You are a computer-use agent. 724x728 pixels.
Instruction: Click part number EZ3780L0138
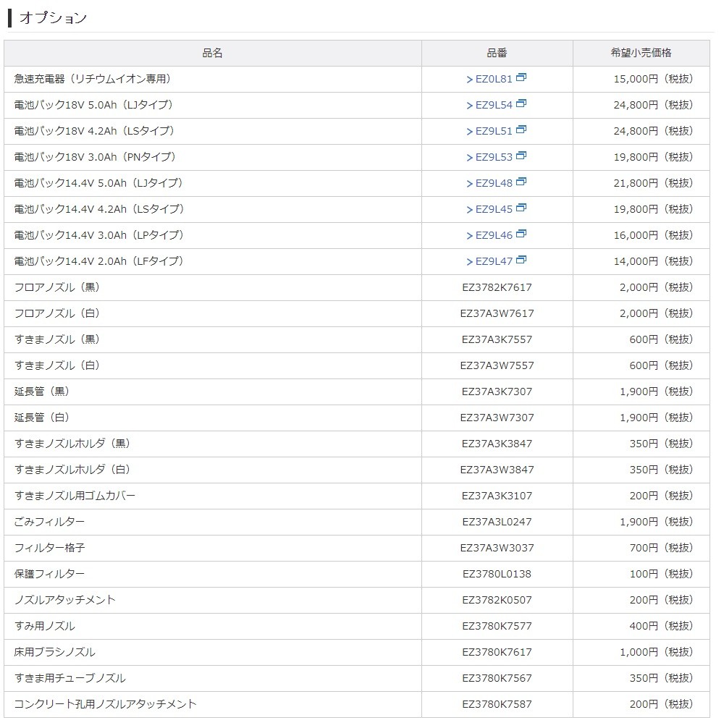coord(497,573)
